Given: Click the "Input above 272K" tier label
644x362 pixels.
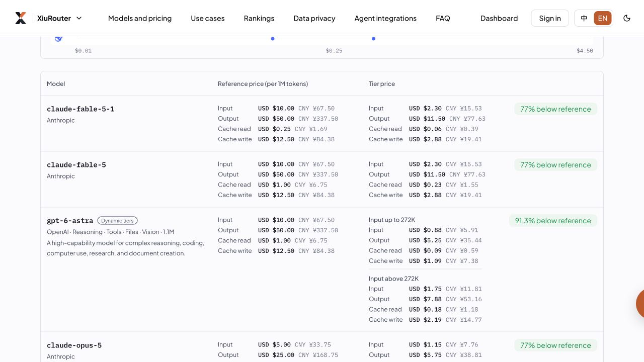Looking at the screenshot, I should (x=393, y=279).
